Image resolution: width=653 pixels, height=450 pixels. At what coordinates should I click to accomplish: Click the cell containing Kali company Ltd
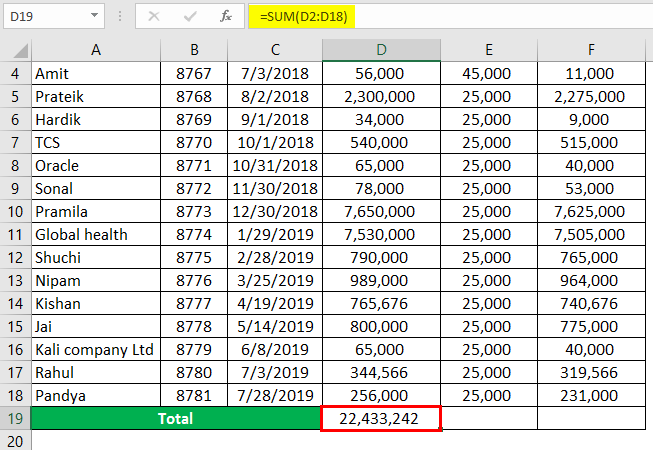[x=96, y=350]
